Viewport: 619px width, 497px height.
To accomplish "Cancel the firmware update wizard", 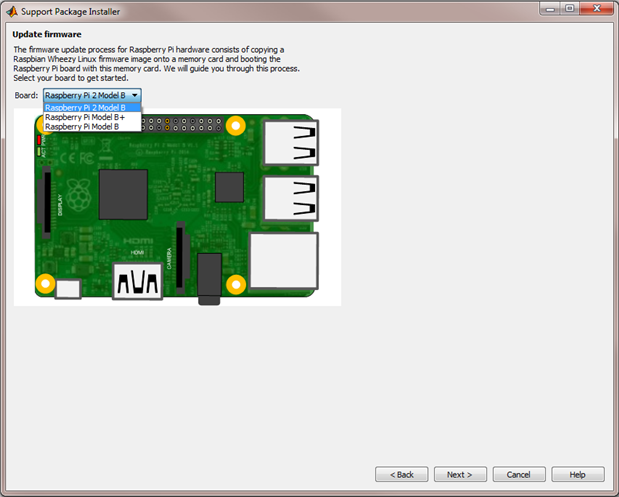I will [519, 474].
